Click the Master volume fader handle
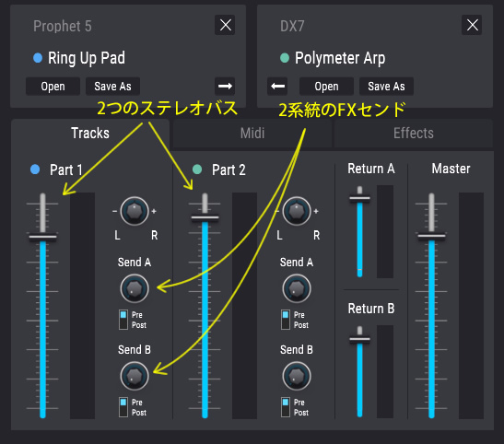The image size is (504, 444). tap(431, 237)
